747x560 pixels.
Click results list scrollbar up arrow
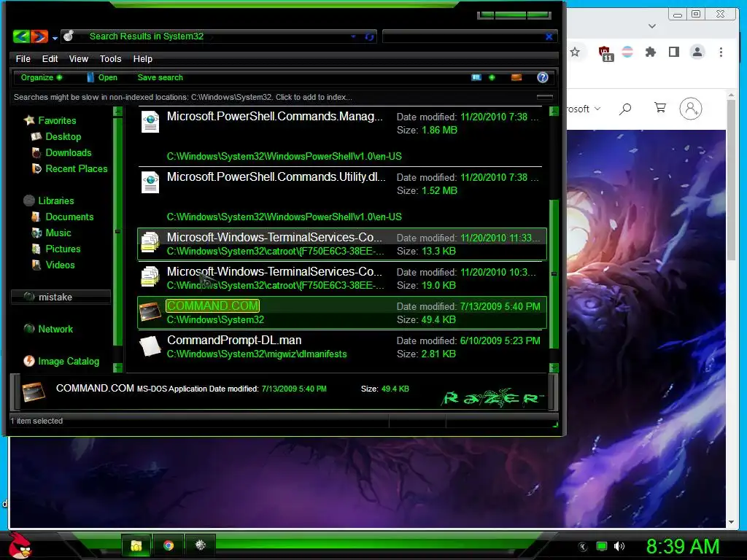click(554, 112)
